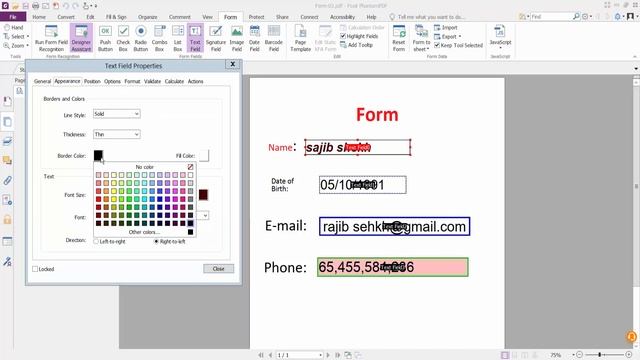Click Tell me what you want to do

coord(431,17)
